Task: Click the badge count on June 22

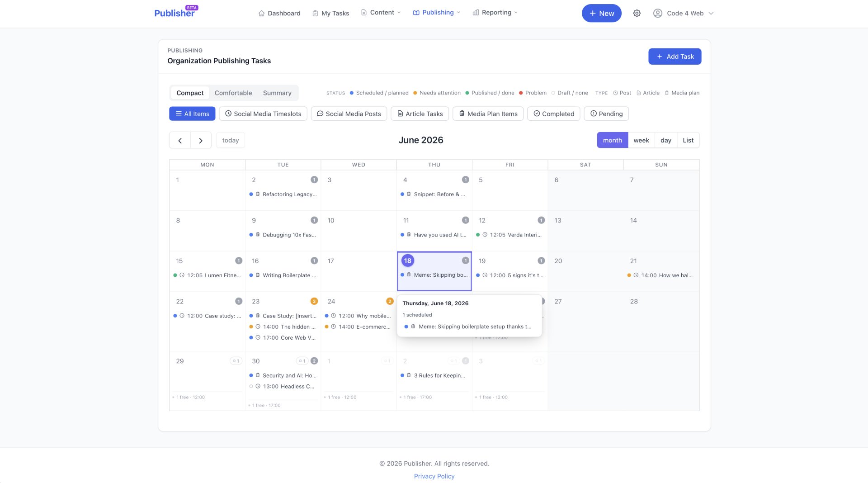Action: [239, 301]
